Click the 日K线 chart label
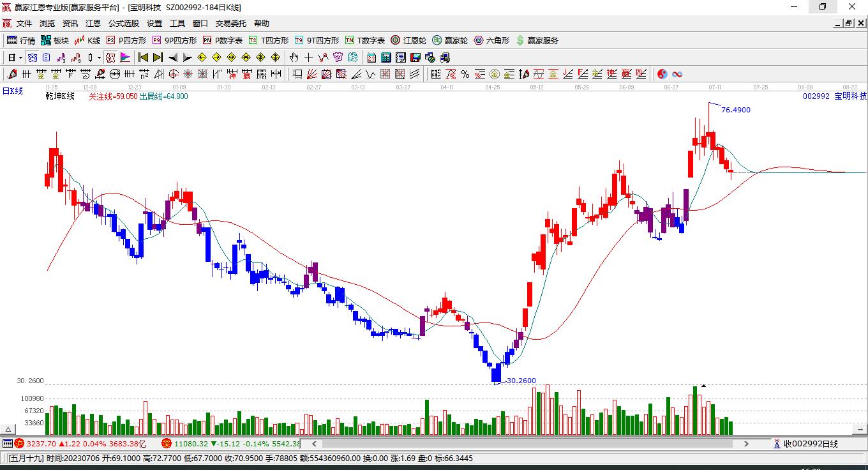Image resolution: width=868 pixels, height=470 pixels. pos(13,91)
